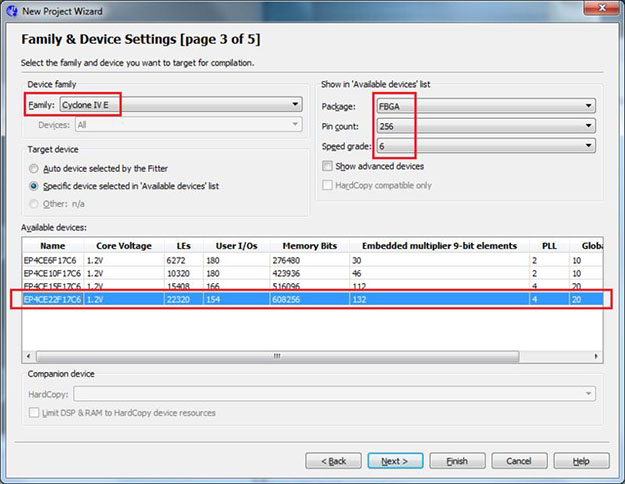Open the Pin count dropdown
This screenshot has height=484, width=625.
[x=486, y=126]
